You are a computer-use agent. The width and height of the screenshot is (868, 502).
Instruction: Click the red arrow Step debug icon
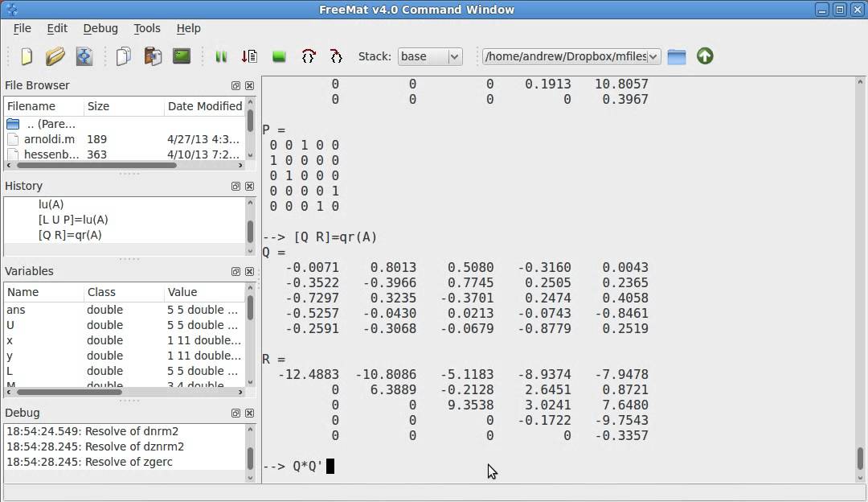pyautogui.click(x=250, y=56)
